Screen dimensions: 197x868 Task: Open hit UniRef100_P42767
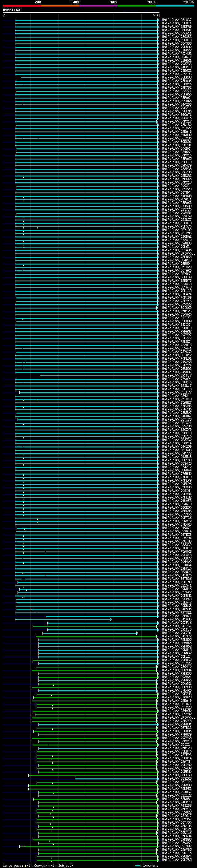pos(177,626)
